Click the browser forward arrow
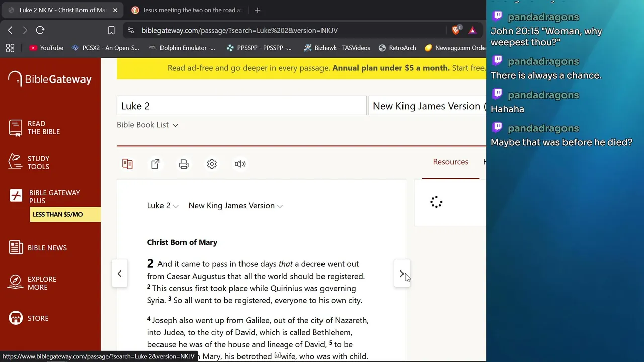644x362 pixels. point(25,30)
